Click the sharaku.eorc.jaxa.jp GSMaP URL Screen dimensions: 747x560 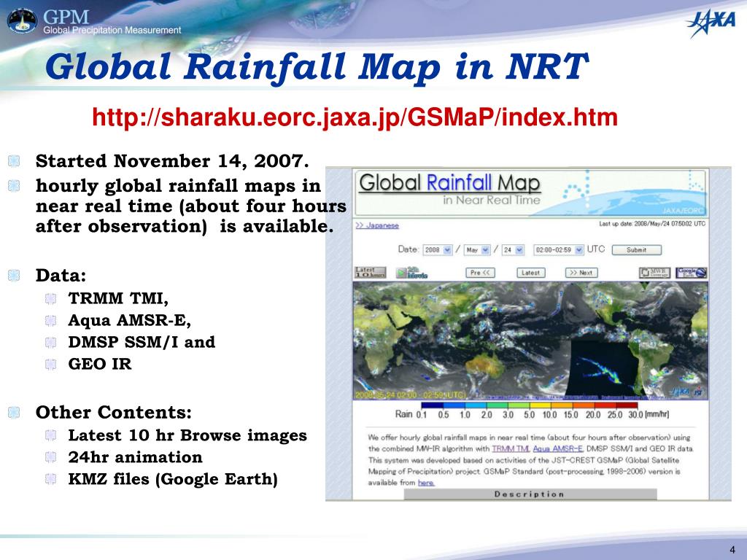pos(355,117)
